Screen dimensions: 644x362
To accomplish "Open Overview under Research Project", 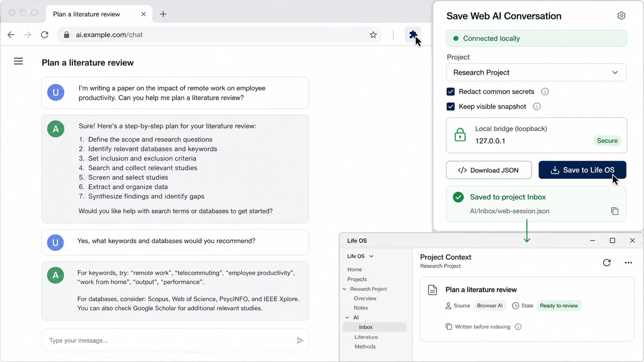I will click(365, 298).
